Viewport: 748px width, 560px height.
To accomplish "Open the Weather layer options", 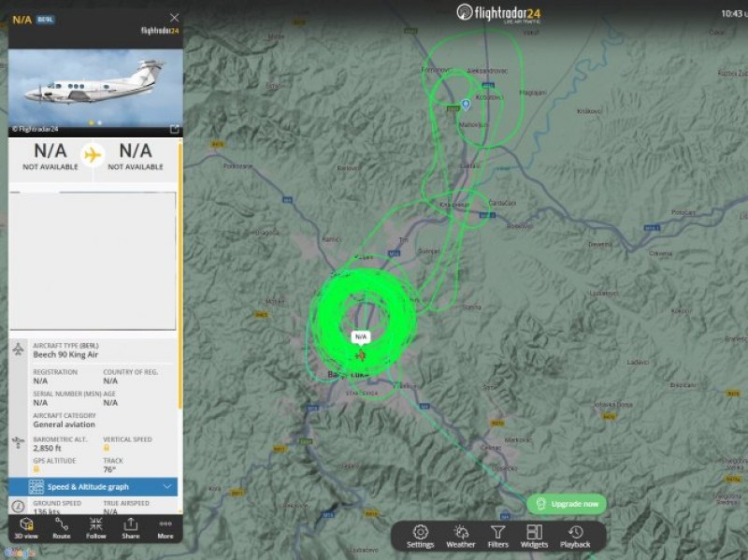I will (x=460, y=536).
